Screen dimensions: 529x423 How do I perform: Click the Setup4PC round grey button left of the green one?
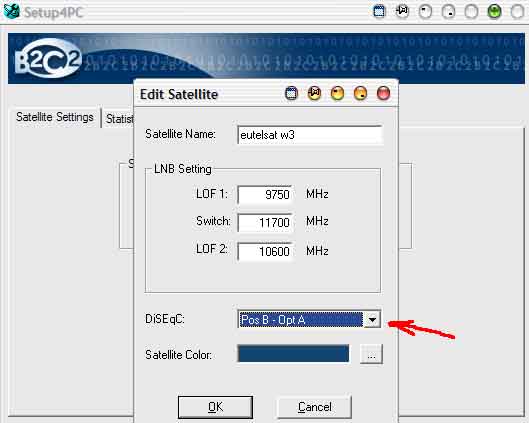(x=471, y=12)
